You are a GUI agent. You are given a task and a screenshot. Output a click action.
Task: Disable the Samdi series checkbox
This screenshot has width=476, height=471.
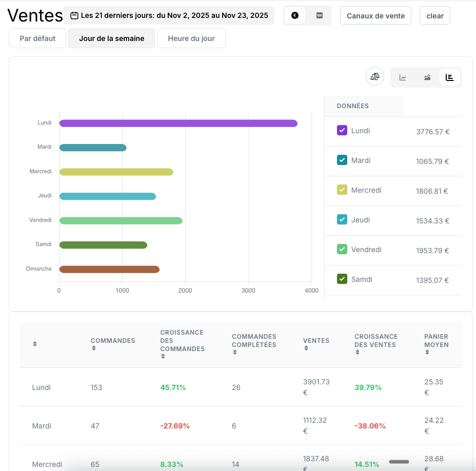tap(342, 279)
